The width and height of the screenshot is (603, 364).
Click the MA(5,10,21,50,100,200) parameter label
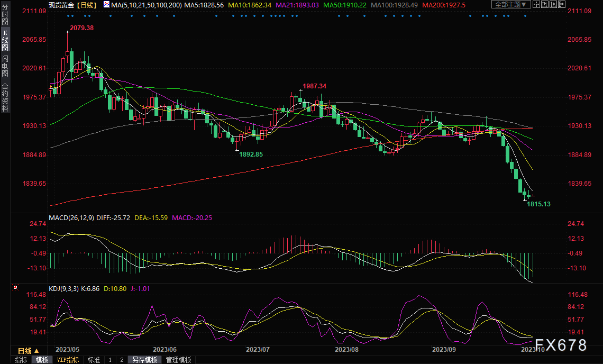point(147,5)
